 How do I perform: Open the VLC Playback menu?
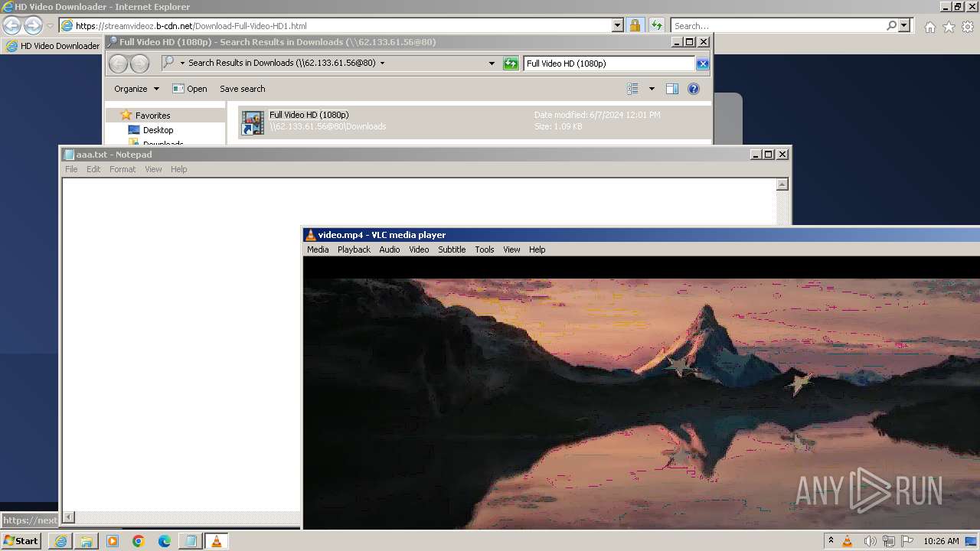pos(354,249)
